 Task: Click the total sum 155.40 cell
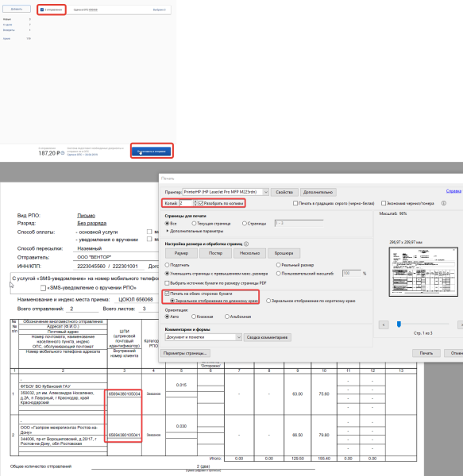324,459
